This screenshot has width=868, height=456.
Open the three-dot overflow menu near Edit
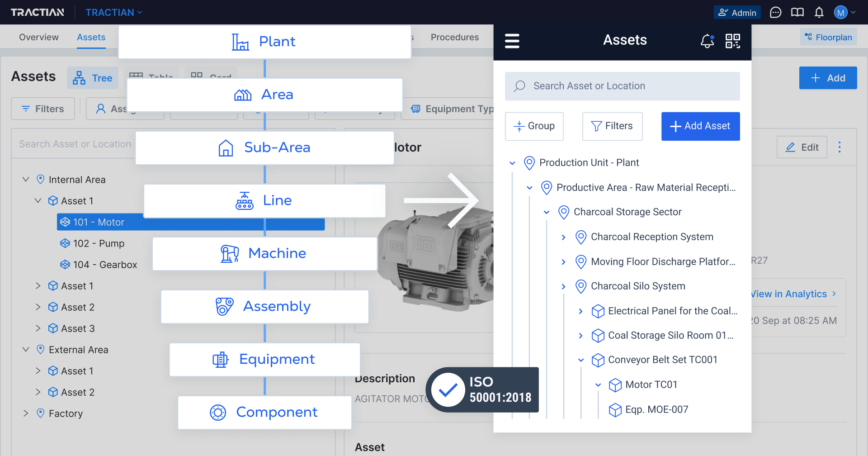pyautogui.click(x=840, y=147)
